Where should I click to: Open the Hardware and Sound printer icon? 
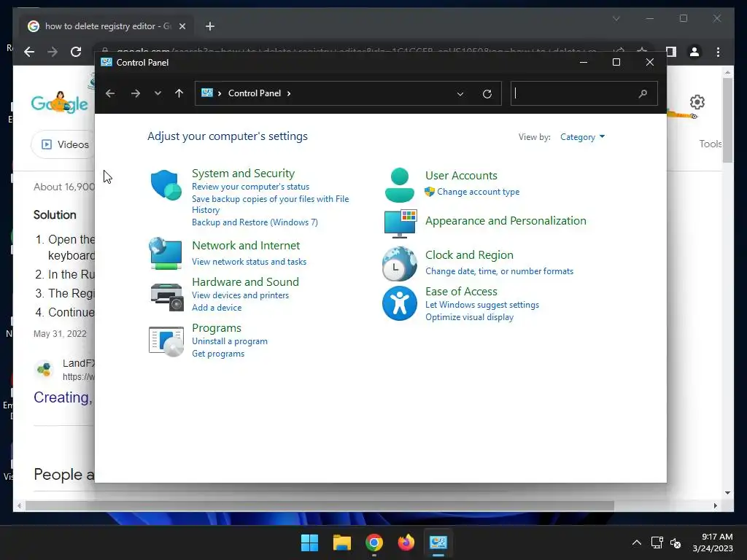click(167, 297)
